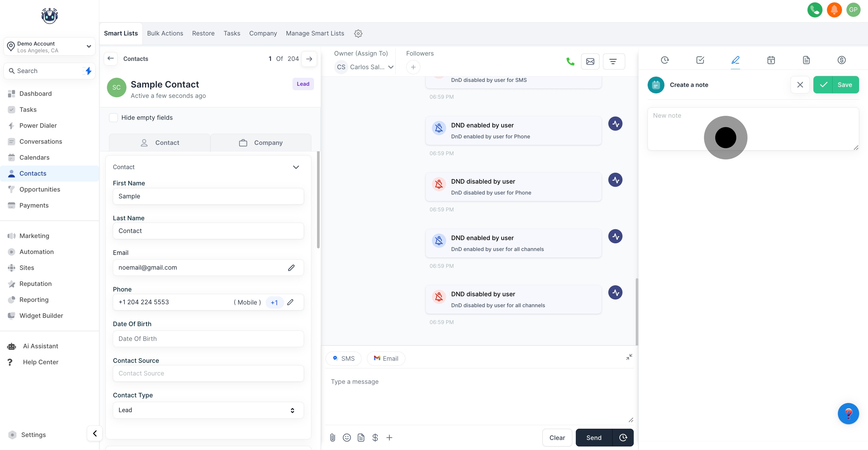Image resolution: width=868 pixels, height=450 pixels.
Task: Switch the message channel to Email
Action: click(386, 358)
